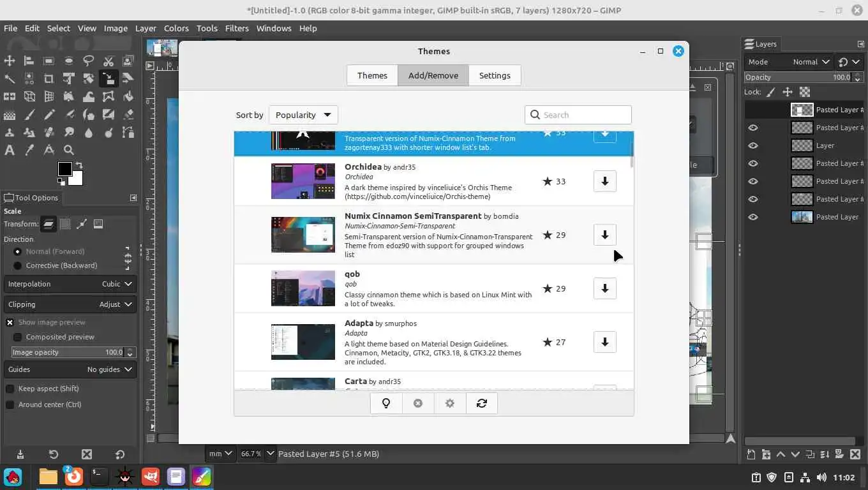Enable Around center (Ctrl) checkbox
Image resolution: width=868 pixels, height=490 pixels.
[10, 405]
